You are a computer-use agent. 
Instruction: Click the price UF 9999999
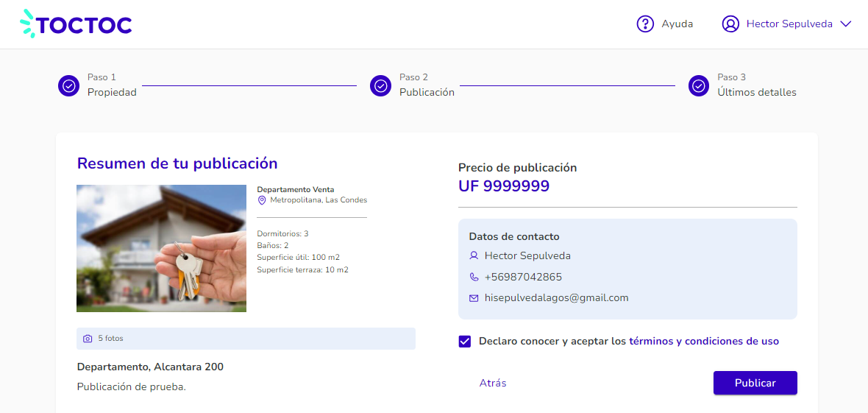click(x=504, y=186)
